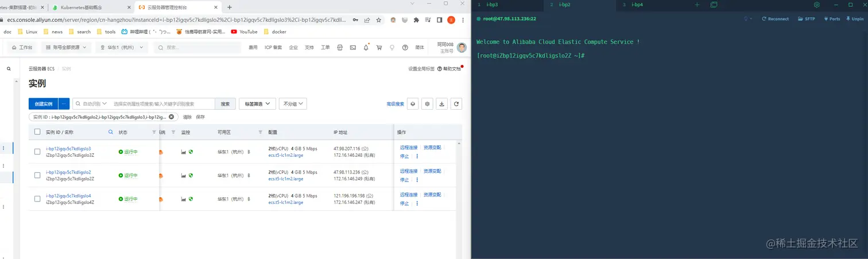Tick checkbox for instance i-bp12igqv5c7kdligslo2

tap(37, 176)
